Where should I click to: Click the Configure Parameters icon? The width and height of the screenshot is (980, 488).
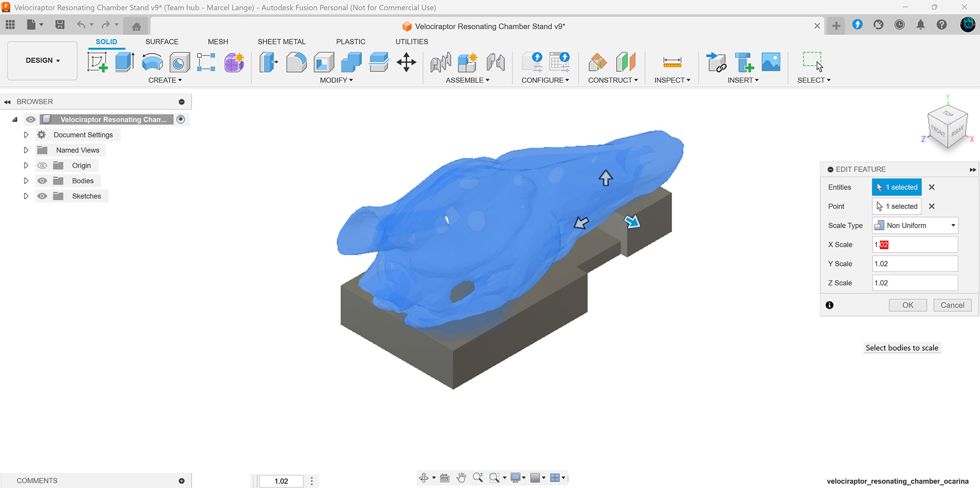coord(532,62)
